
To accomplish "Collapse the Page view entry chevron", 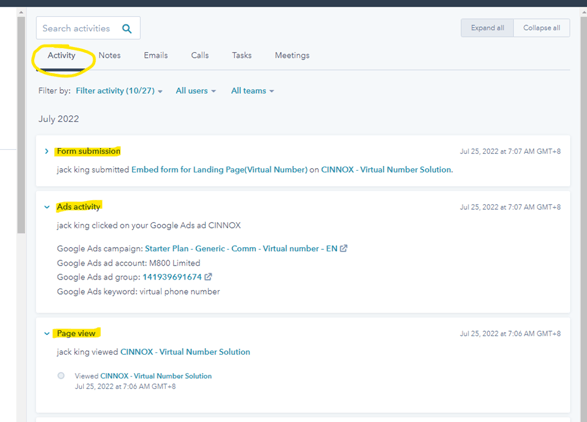I will [x=47, y=334].
